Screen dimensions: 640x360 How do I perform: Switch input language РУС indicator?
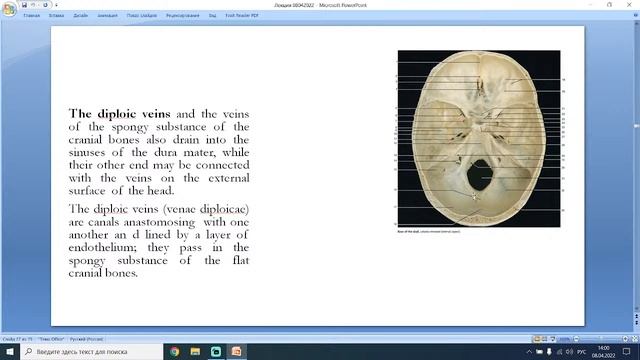tap(582, 351)
